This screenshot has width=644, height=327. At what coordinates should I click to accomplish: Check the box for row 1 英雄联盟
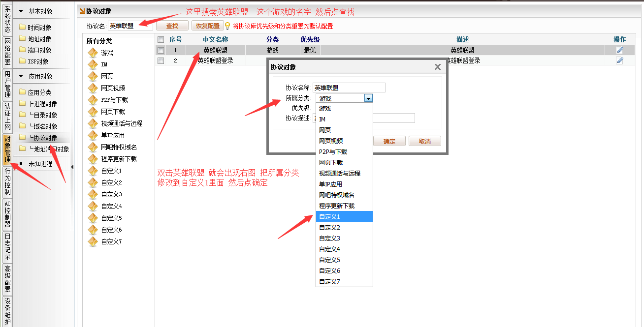click(x=161, y=50)
